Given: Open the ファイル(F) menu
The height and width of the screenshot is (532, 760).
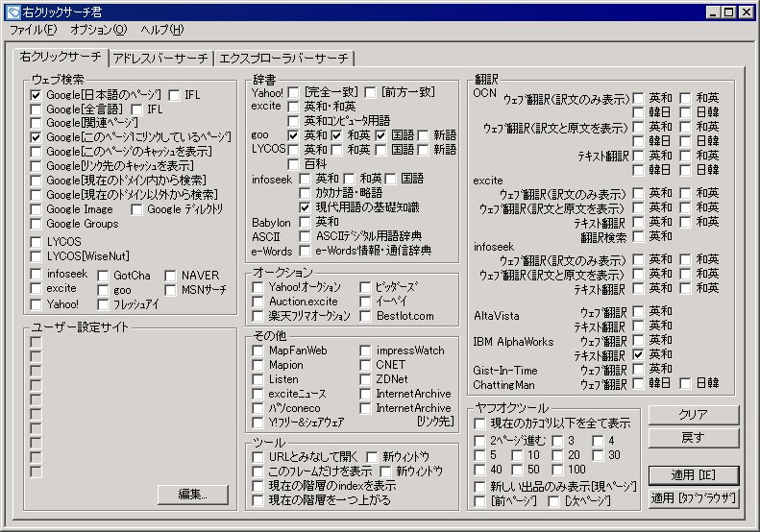Looking at the screenshot, I should click(33, 30).
